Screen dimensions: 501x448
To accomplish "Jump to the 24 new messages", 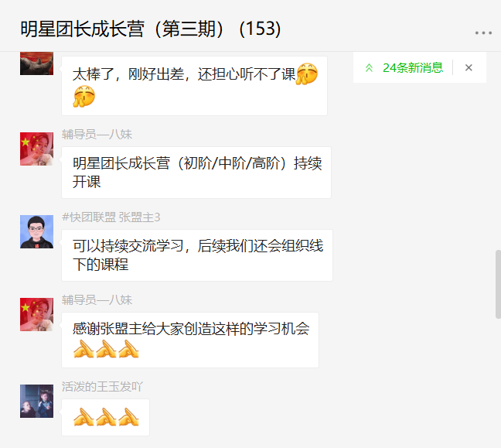I will pos(413,67).
